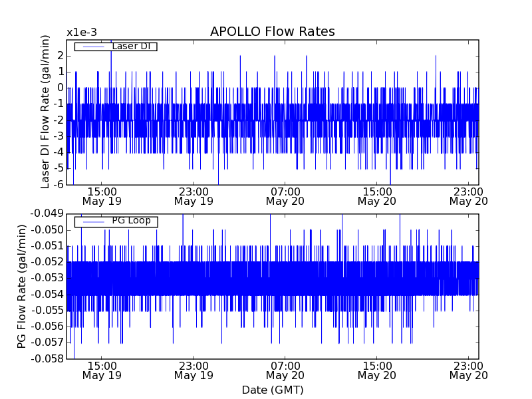Select 23:00 May 19 tick on PG plot
Screen dimensions: 532x399
click(x=194, y=370)
